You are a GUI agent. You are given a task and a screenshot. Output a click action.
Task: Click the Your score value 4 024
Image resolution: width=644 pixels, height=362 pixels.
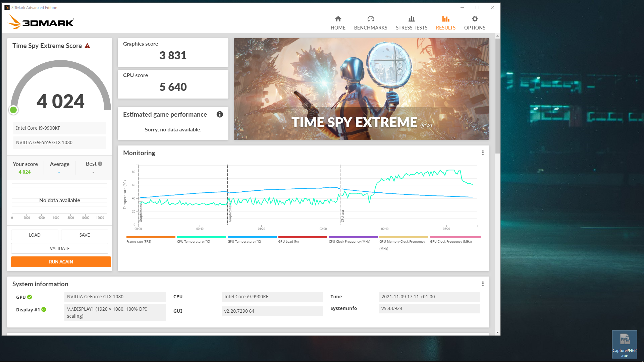pyautogui.click(x=24, y=172)
